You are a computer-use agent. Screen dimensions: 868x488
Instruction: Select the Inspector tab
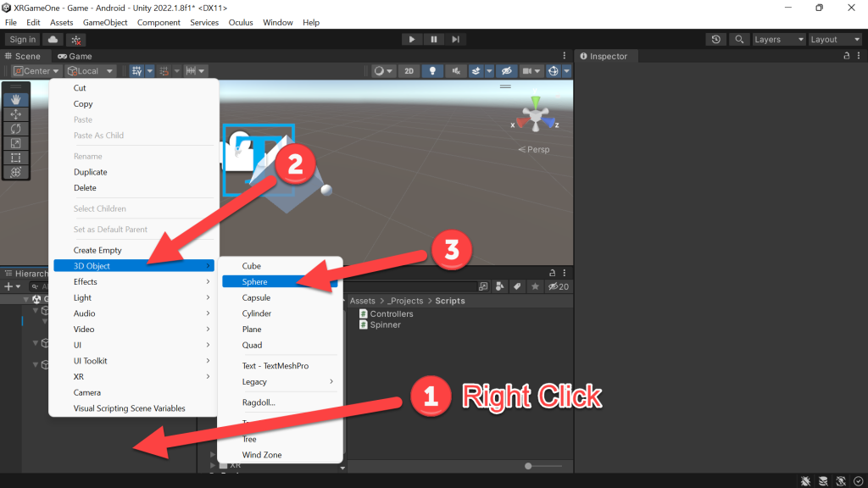(604, 56)
